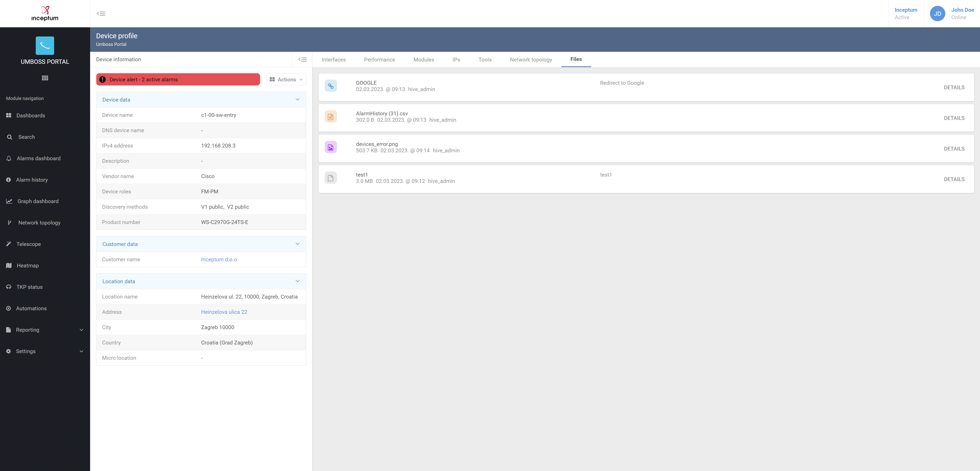
Task: Switch to the IPs tab
Action: [456, 60]
